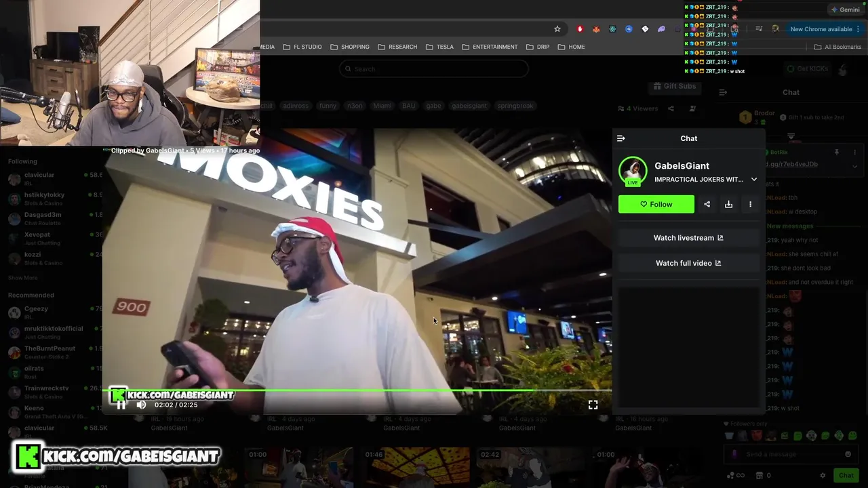Open the blue circular extension icon
The height and width of the screenshot is (488, 868).
coord(629,29)
